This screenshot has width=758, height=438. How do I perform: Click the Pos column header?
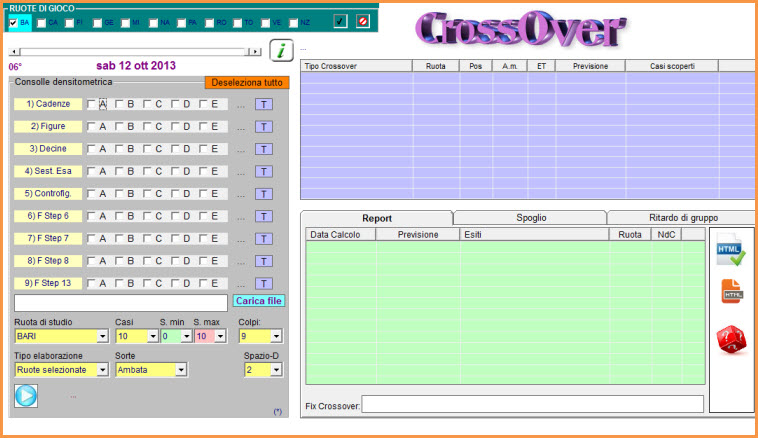pyautogui.click(x=476, y=66)
